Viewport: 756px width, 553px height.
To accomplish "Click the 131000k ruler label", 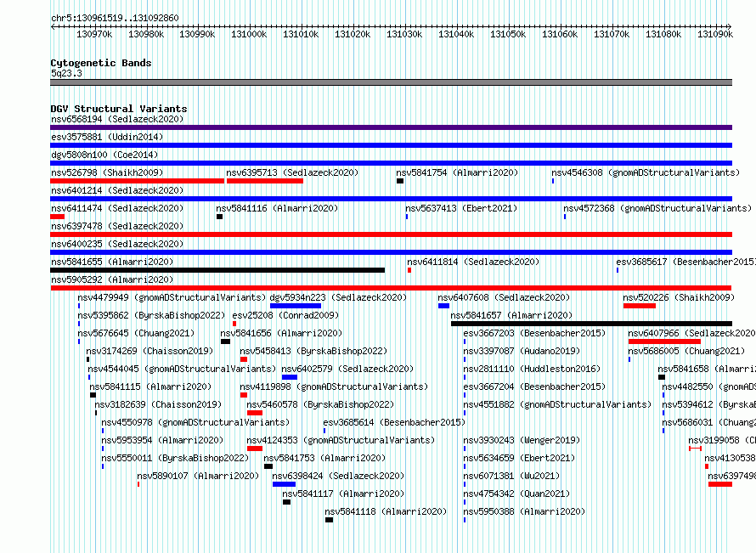I will (x=249, y=34).
